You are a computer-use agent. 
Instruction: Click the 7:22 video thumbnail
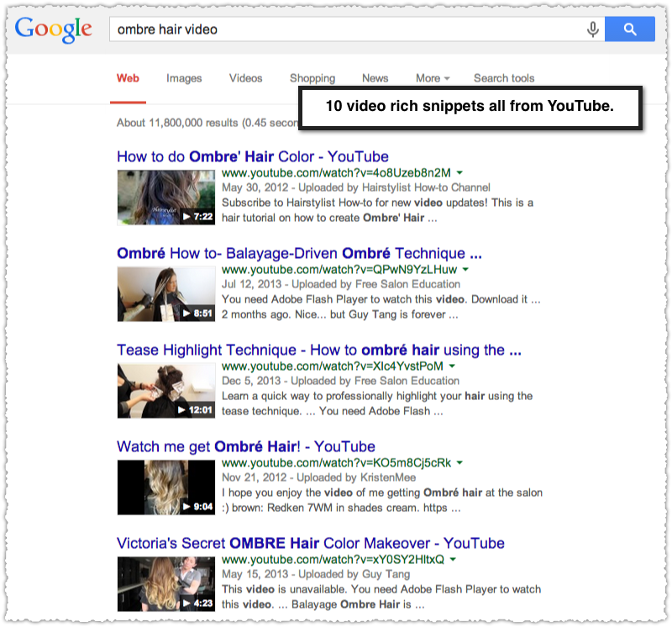(x=166, y=198)
